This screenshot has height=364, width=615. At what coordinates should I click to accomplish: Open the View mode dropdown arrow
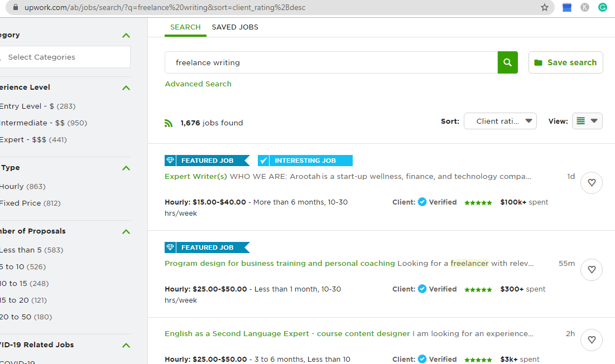click(x=594, y=121)
